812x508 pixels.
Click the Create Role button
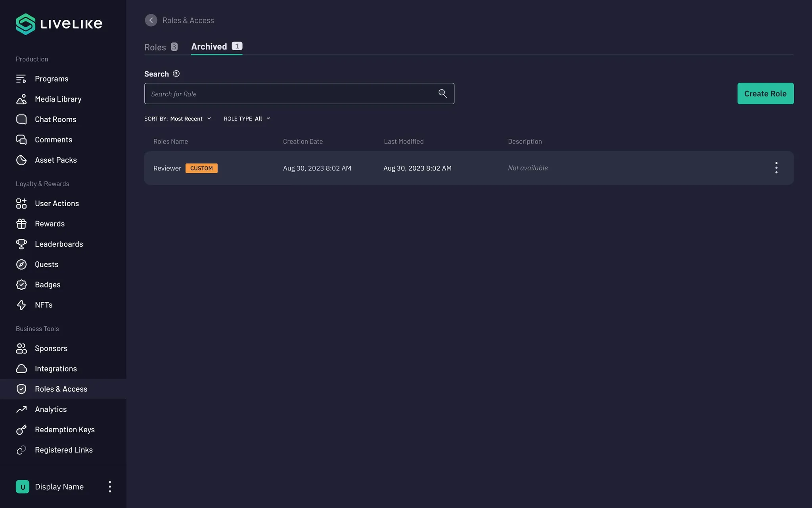(765, 94)
